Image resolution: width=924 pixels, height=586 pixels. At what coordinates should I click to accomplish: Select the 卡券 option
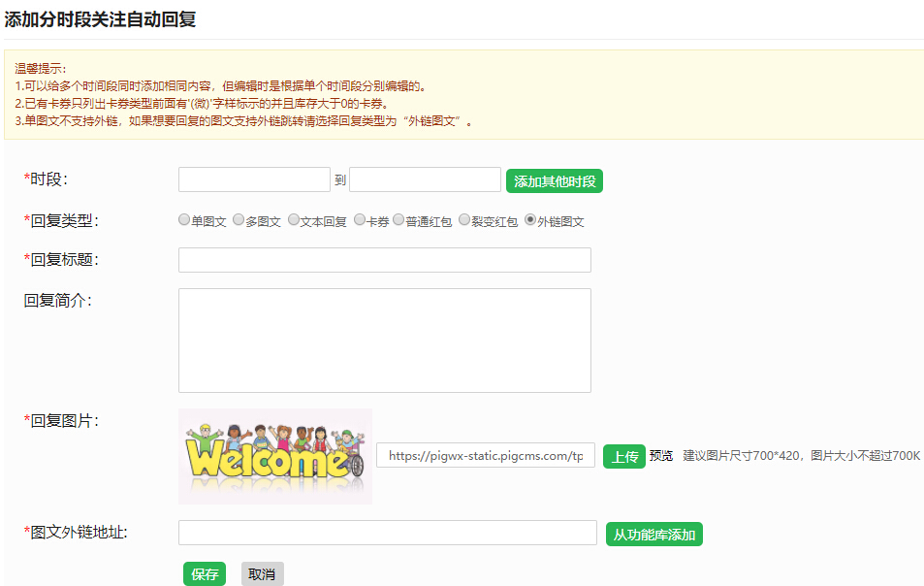pos(359,218)
